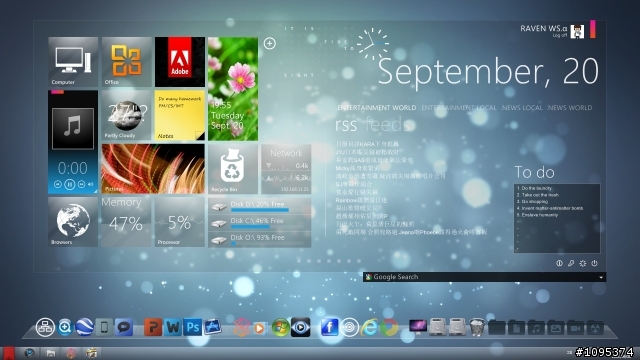Skip to next track in music tile
Screen dimensions: 640x360
click(x=82, y=184)
